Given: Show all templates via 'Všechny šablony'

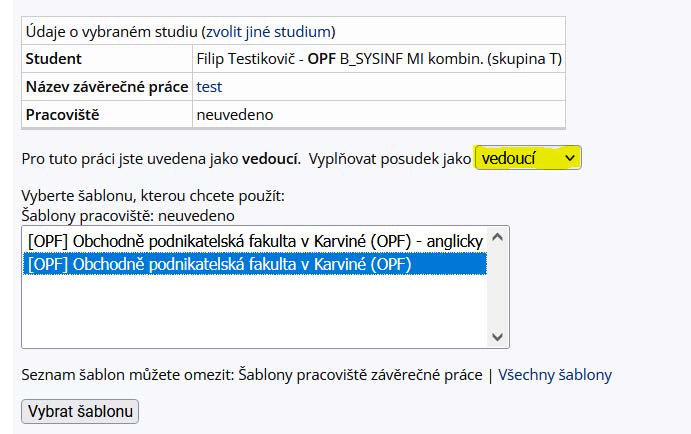Looking at the screenshot, I should click(x=555, y=375).
